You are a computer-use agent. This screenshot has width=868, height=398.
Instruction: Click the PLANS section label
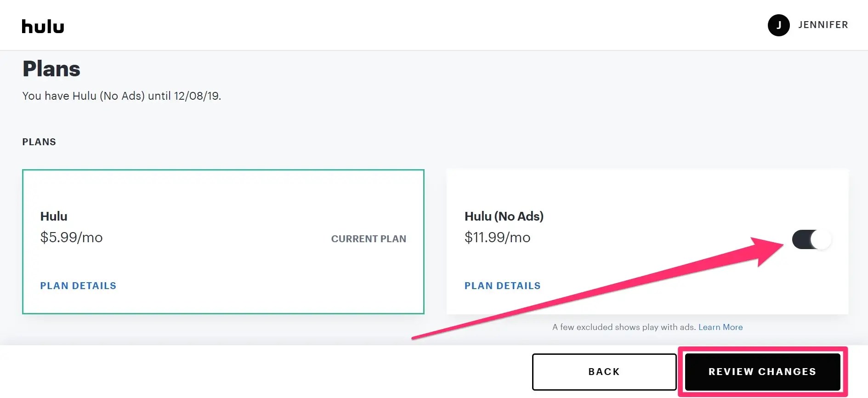click(39, 142)
